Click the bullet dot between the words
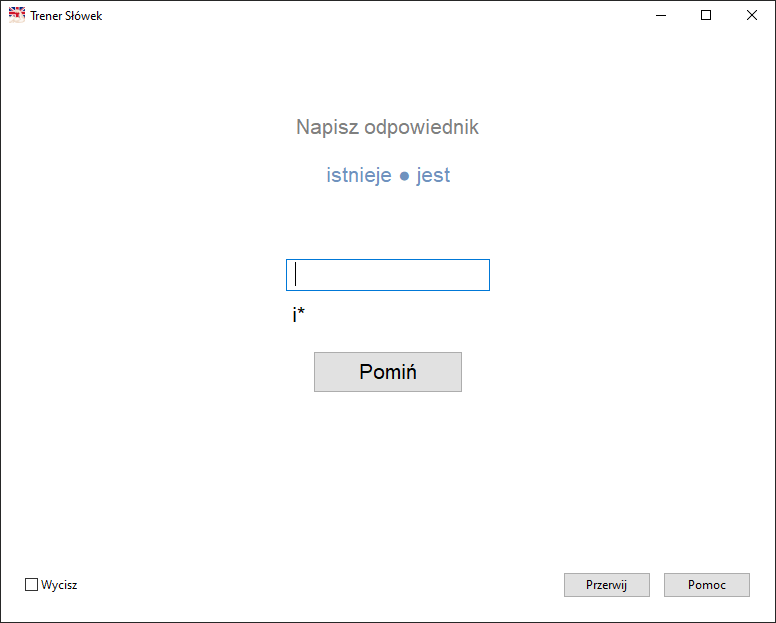Screen dimensions: 776x623 [404, 177]
